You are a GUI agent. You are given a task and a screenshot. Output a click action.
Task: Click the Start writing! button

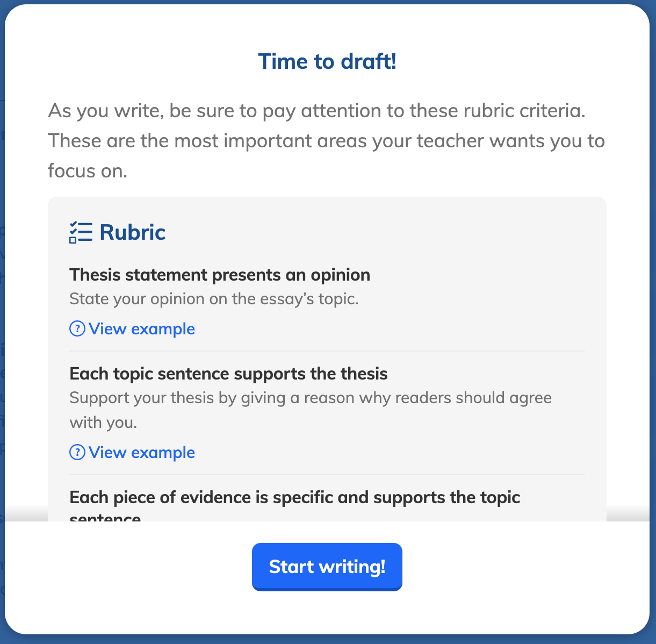click(x=327, y=567)
